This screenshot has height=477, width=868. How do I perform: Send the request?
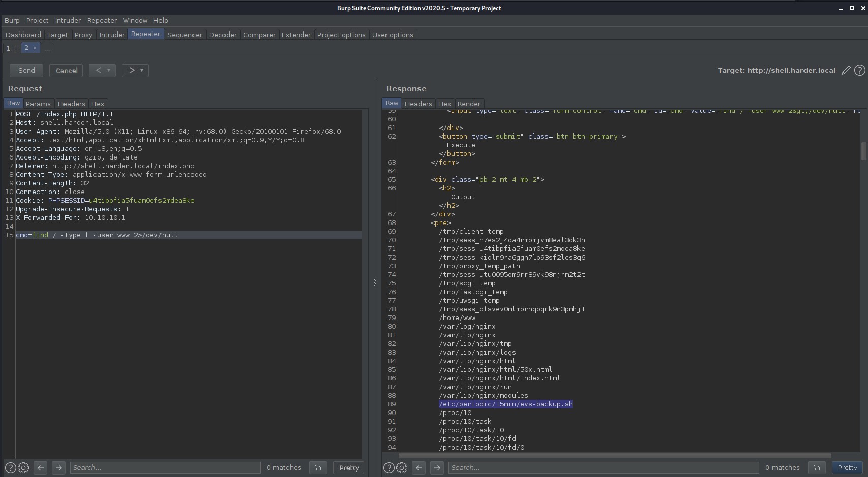(x=26, y=71)
